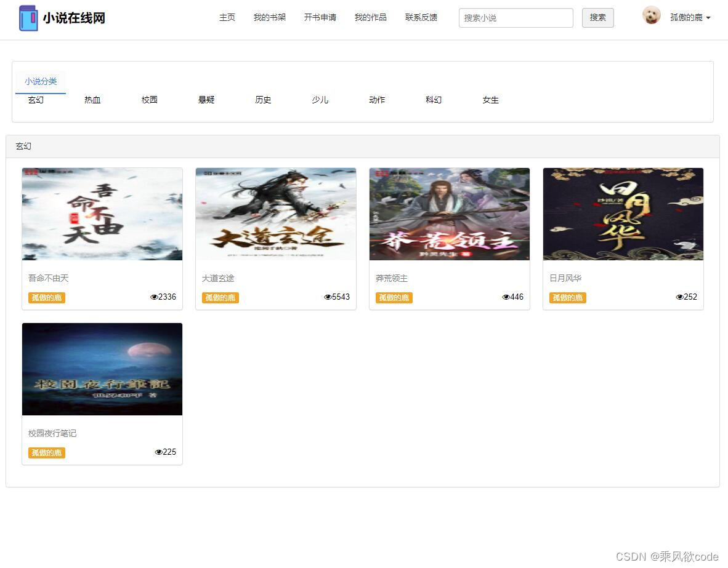Click the 小说在线网 site title
The height and width of the screenshot is (568, 728).
point(74,18)
